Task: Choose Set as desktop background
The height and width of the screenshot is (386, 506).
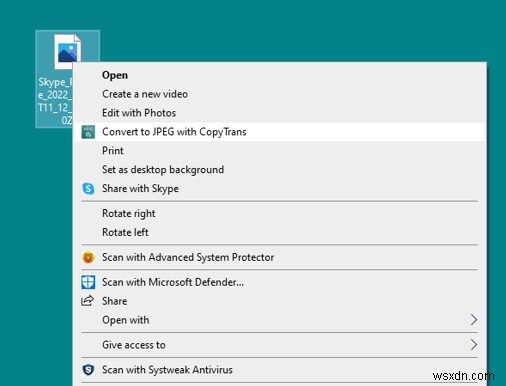Action: pyautogui.click(x=279, y=170)
